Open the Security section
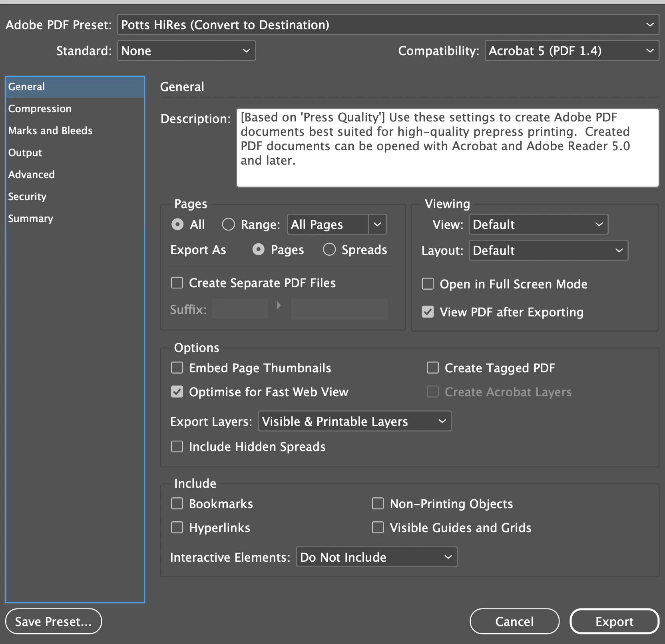 click(75, 197)
